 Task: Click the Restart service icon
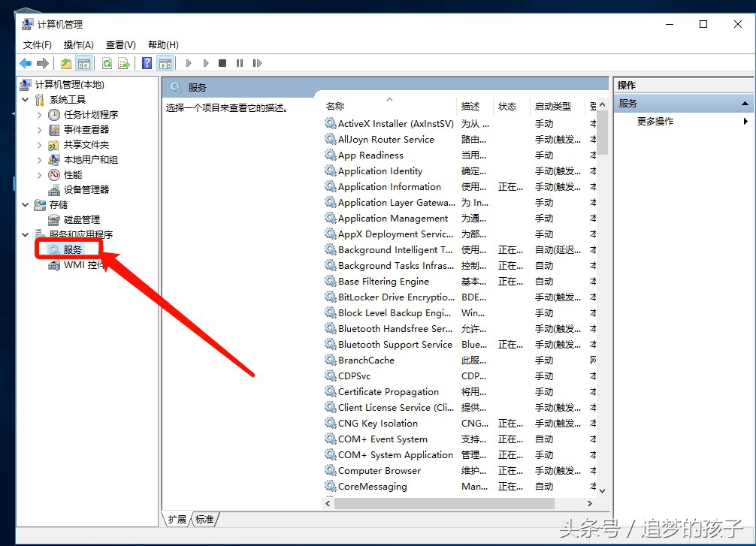(x=257, y=63)
